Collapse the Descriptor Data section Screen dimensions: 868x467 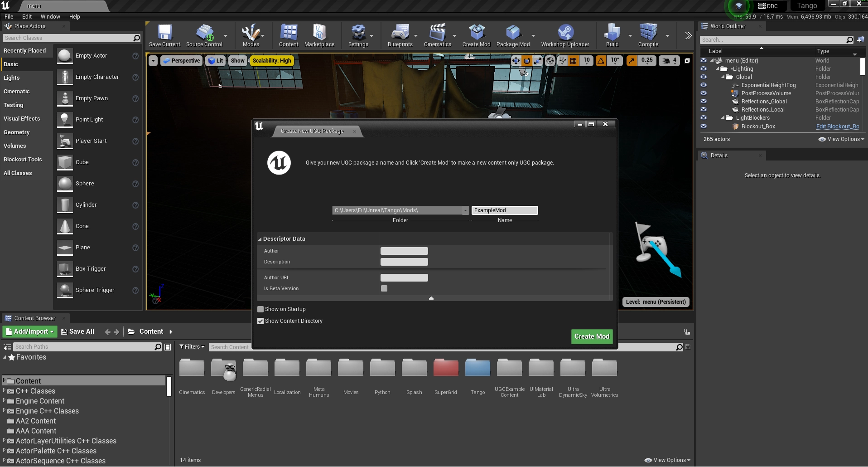260,239
